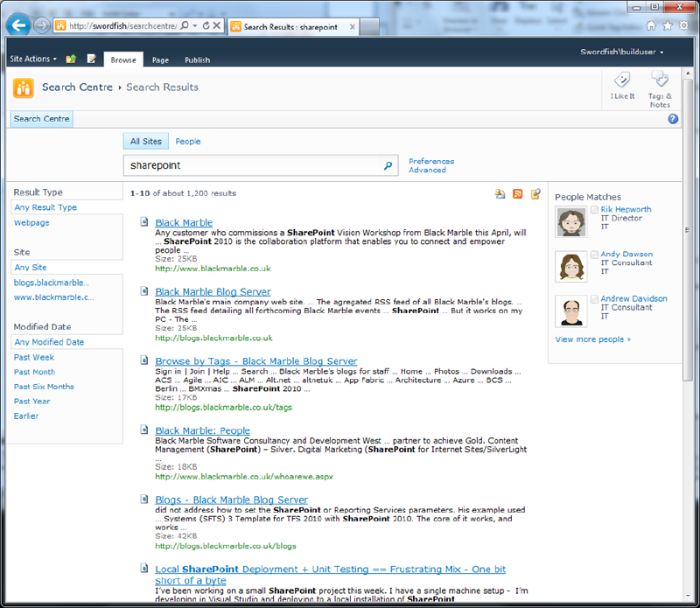Filter by site blogs.blackmarble...
The image size is (700, 608).
point(52,283)
